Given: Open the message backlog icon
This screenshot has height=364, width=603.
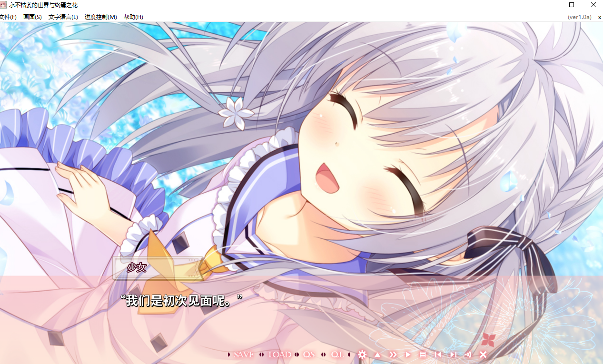Looking at the screenshot, I should coord(423,354).
